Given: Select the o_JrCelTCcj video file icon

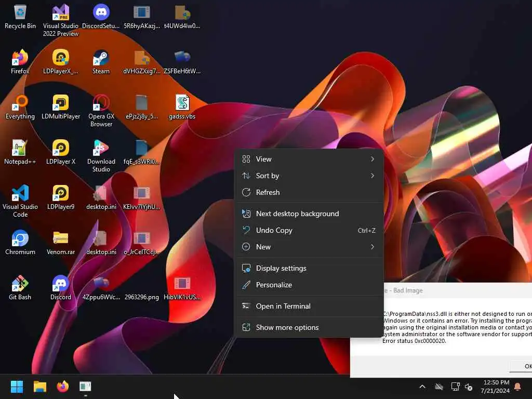Looking at the screenshot, I should coord(142,243).
